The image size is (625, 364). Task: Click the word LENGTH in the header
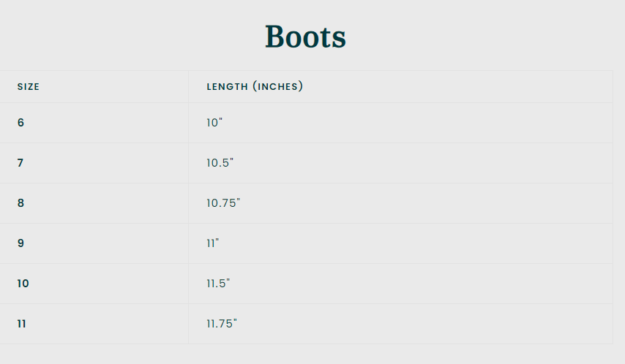tap(228, 87)
